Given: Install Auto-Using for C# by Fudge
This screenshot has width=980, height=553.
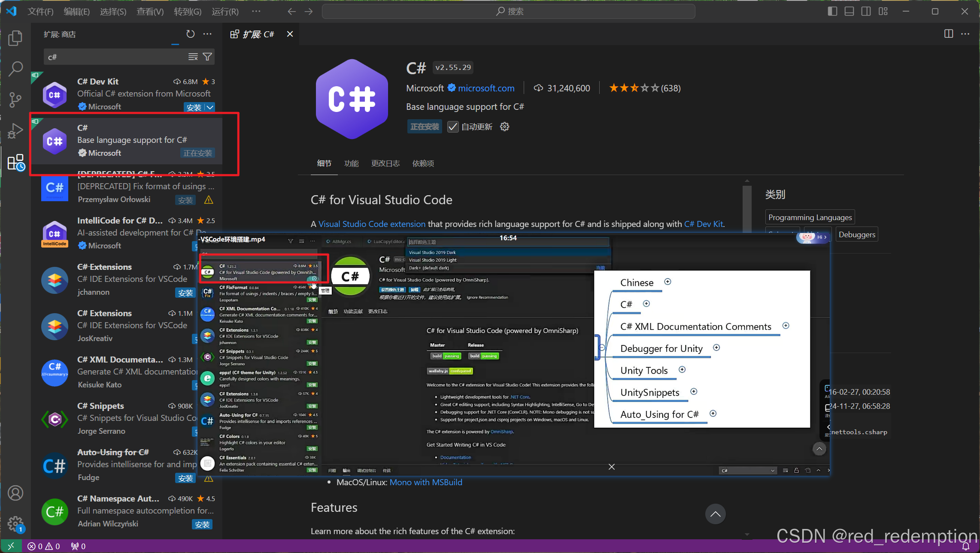Looking at the screenshot, I should [185, 478].
